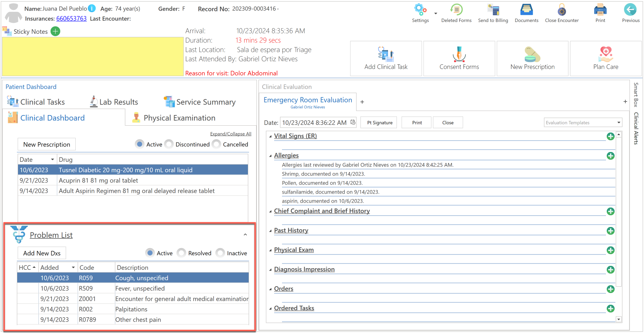Select Emergency Room Evaluation tab
This screenshot has width=644, height=333.
(308, 102)
